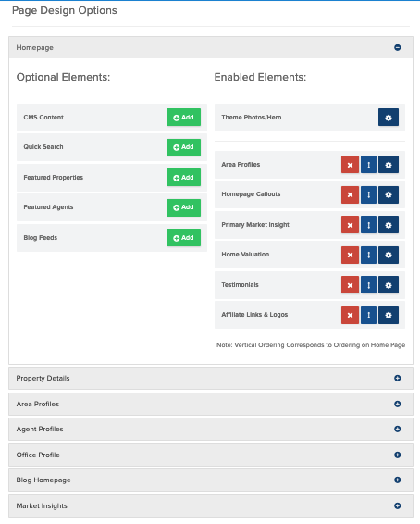Open Primary Market Insight settings gear
Screen dimensions: 420x524
(389, 225)
